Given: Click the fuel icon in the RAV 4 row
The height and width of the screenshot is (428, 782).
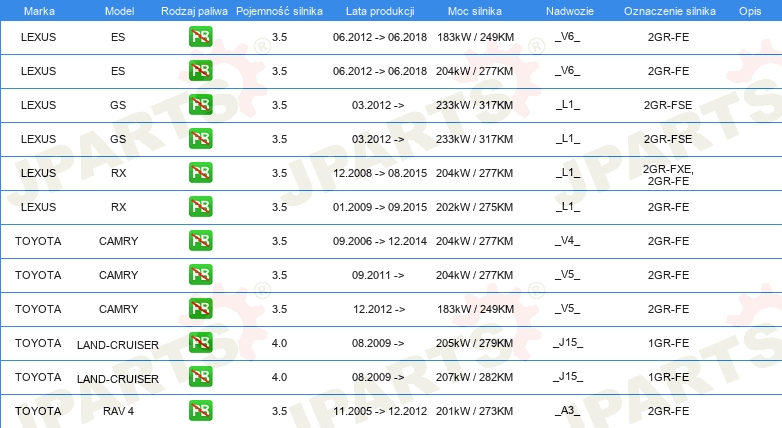Looking at the screenshot, I should coord(200,411).
